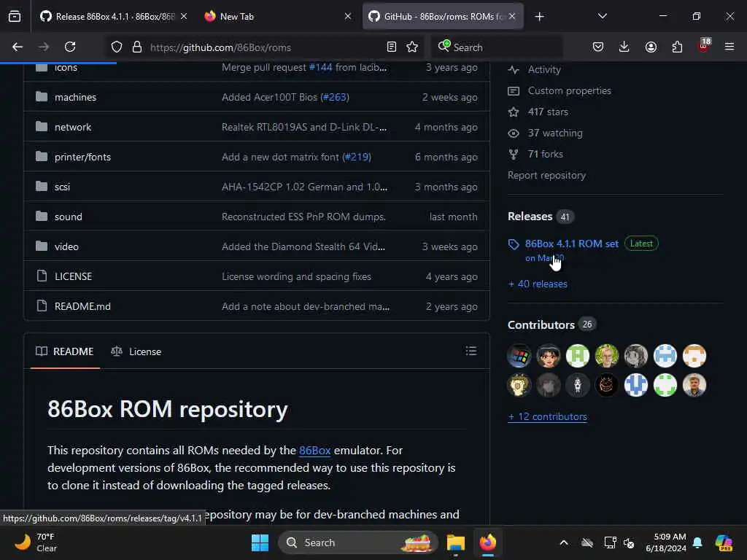Click Report repository
Image resolution: width=747 pixels, height=560 pixels.
(x=546, y=175)
